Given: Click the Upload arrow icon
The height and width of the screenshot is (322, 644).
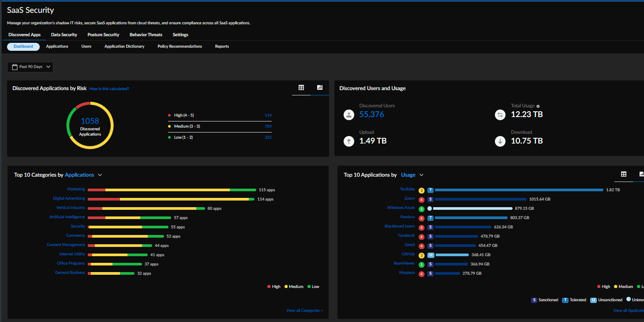Looking at the screenshot, I should point(349,141).
